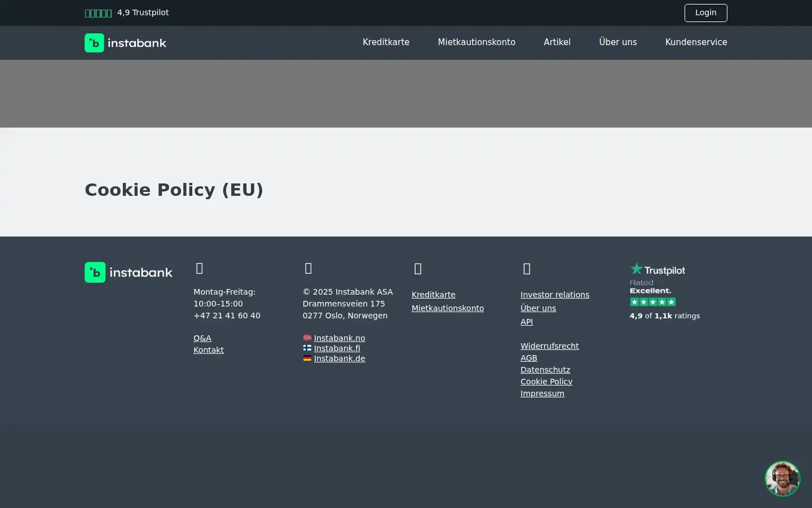Viewport: 812px width, 508px height.
Task: Click the Drammensveien 175 address line
Action: (344, 304)
